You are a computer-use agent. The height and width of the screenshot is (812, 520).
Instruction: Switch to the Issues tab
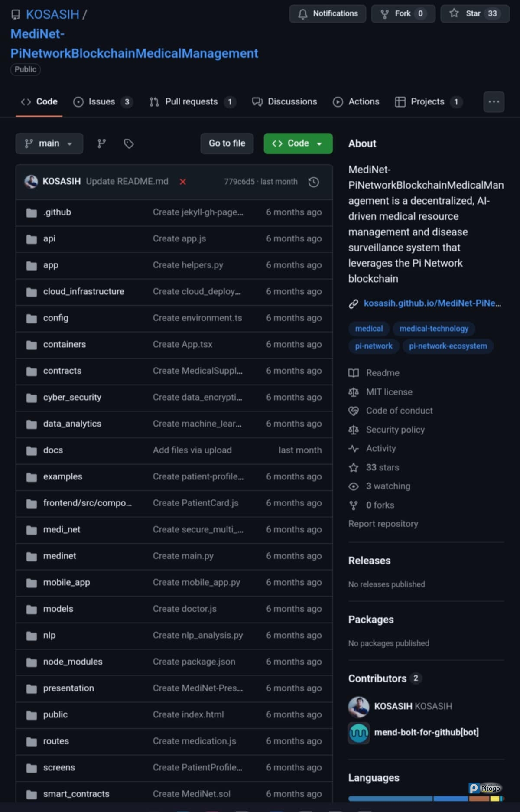point(102,102)
